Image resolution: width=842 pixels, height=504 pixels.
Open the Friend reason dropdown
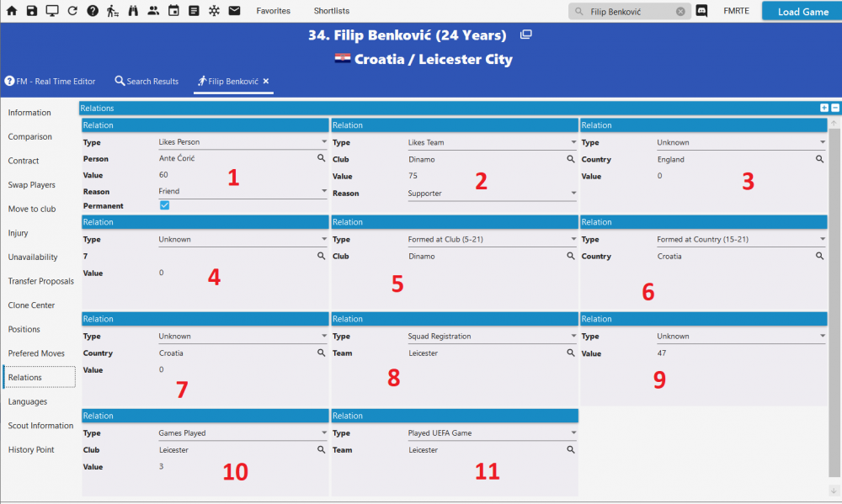pyautogui.click(x=242, y=191)
